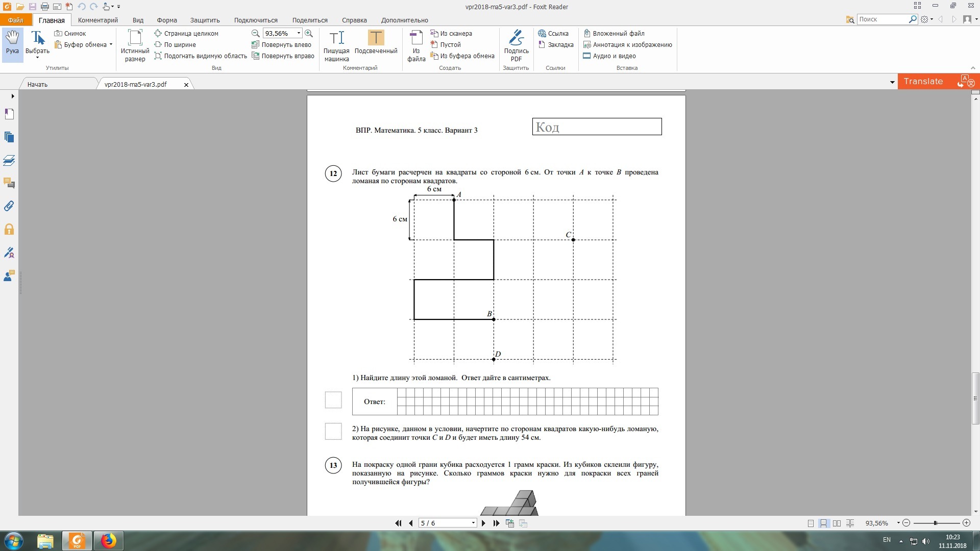This screenshot has height=551, width=980.
Task: Click the Translate button
Action: [x=923, y=82]
